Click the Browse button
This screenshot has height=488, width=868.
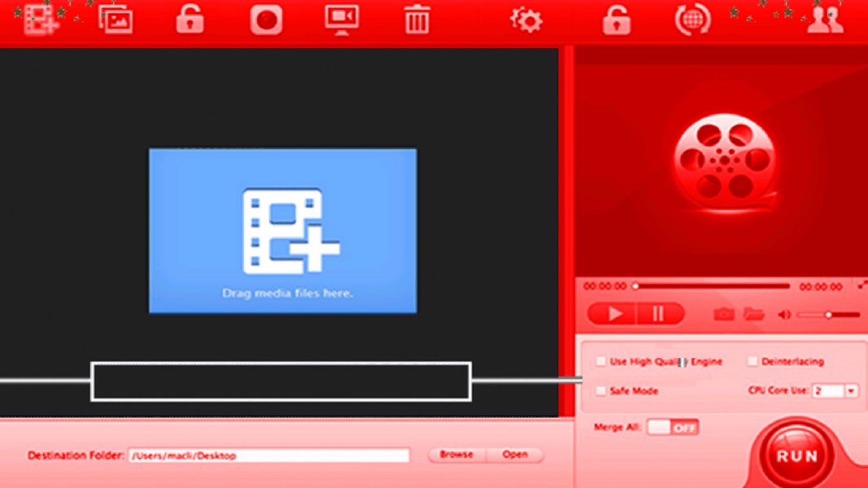pos(456,455)
